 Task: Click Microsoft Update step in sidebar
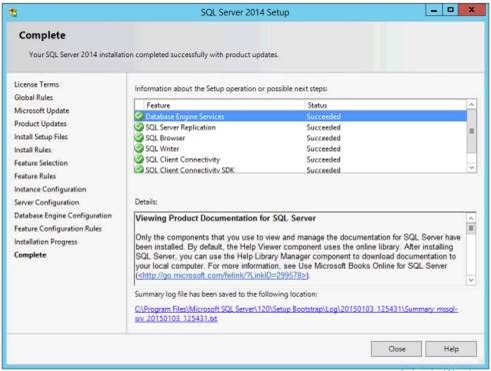[42, 110]
